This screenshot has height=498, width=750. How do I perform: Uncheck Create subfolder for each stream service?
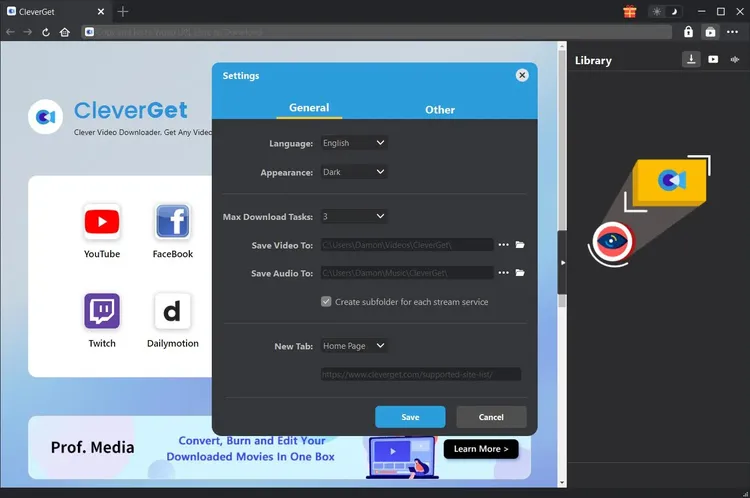326,301
